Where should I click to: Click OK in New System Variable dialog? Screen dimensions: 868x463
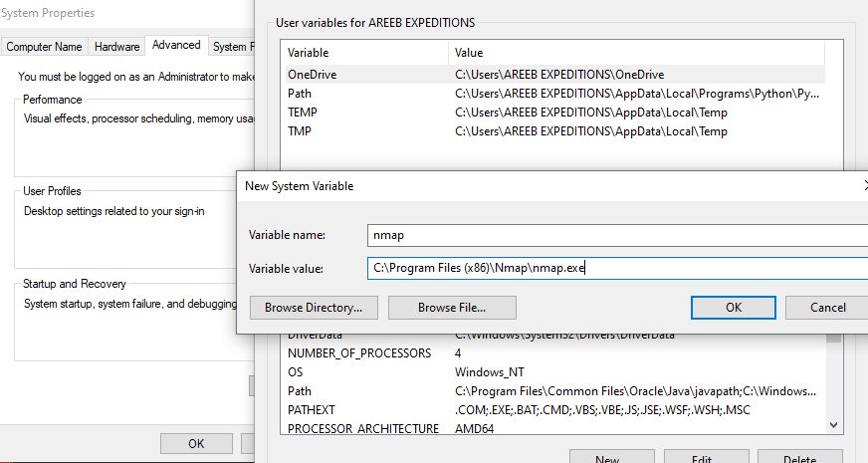coord(733,308)
